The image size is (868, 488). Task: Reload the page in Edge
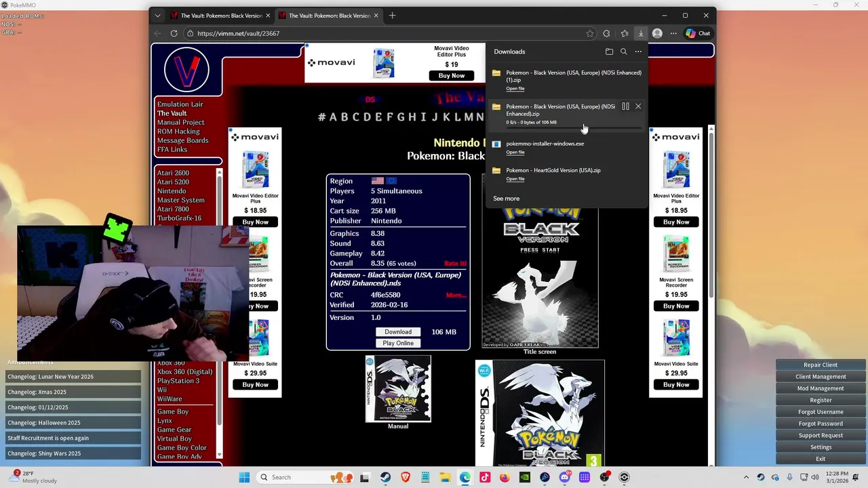coord(174,33)
